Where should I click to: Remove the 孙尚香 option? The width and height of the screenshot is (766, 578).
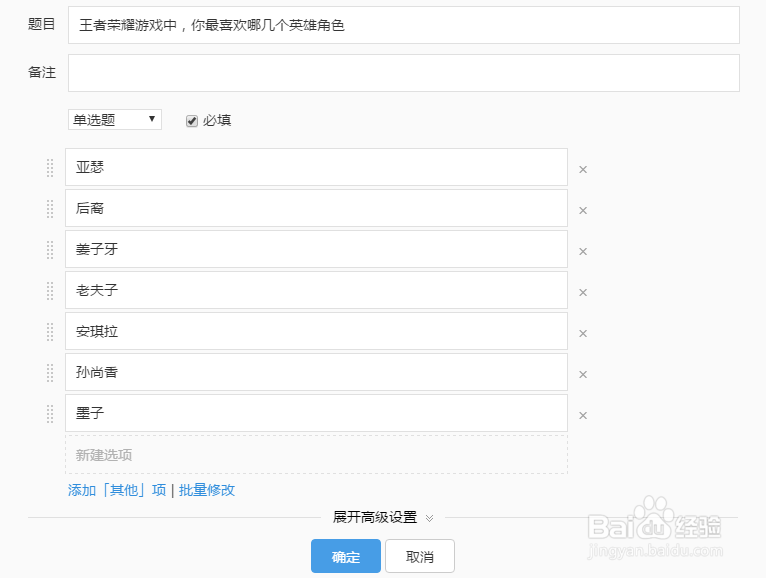(583, 375)
